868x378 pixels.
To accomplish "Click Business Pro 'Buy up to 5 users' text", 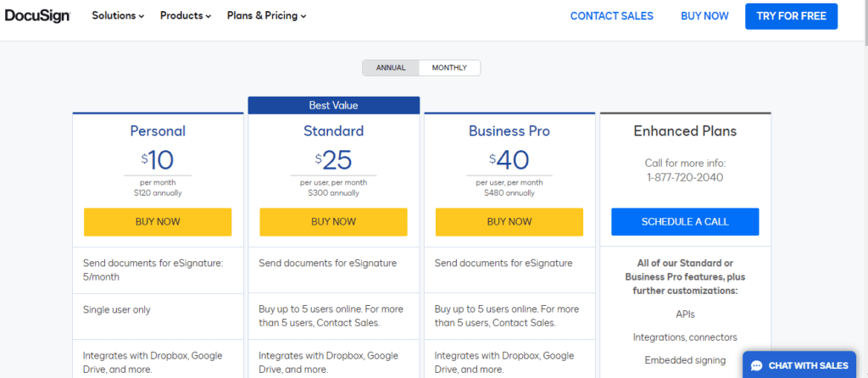I will click(507, 316).
